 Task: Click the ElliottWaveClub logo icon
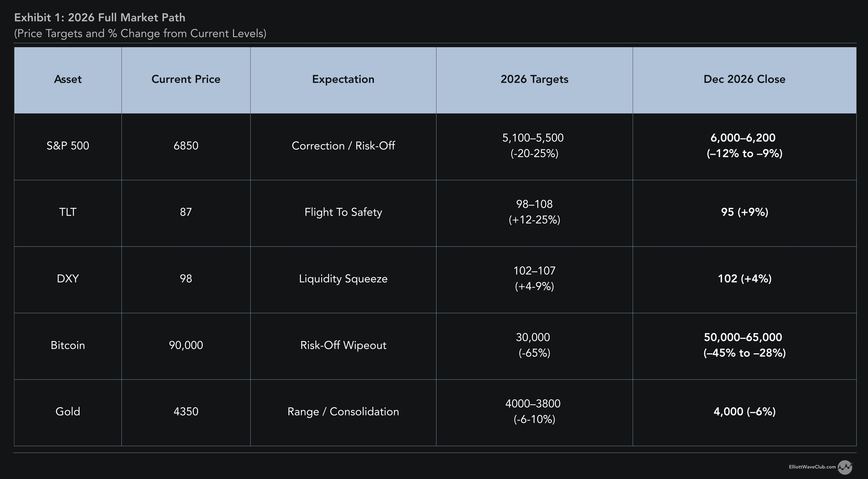pos(845,467)
